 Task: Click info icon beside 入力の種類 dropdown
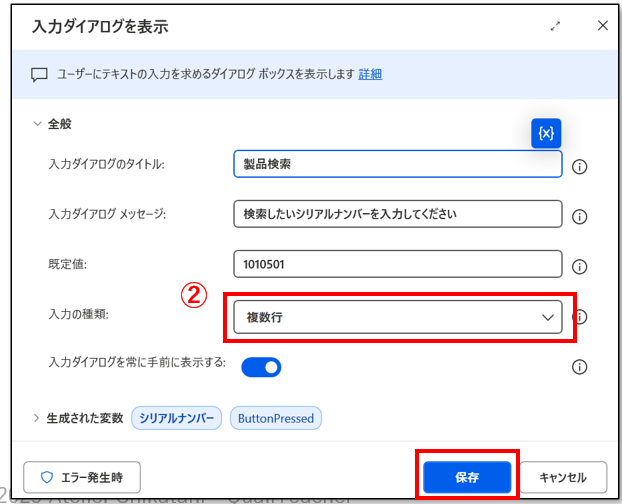(x=581, y=317)
